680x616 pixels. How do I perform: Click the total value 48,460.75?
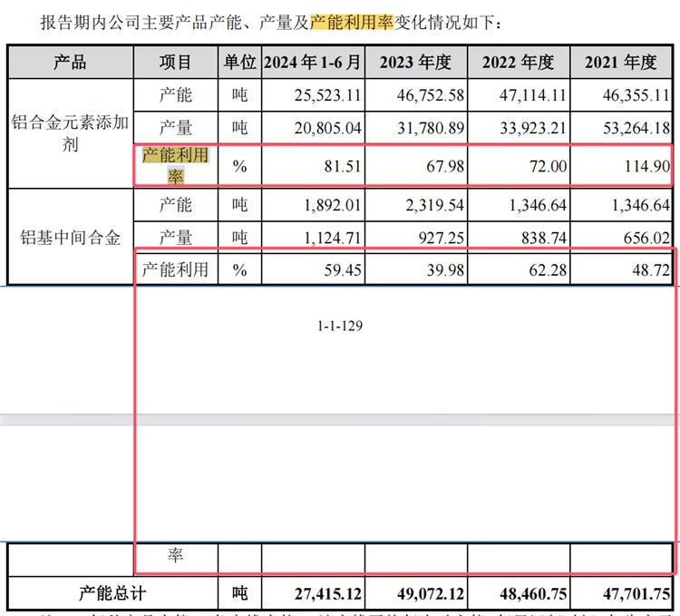(x=533, y=593)
